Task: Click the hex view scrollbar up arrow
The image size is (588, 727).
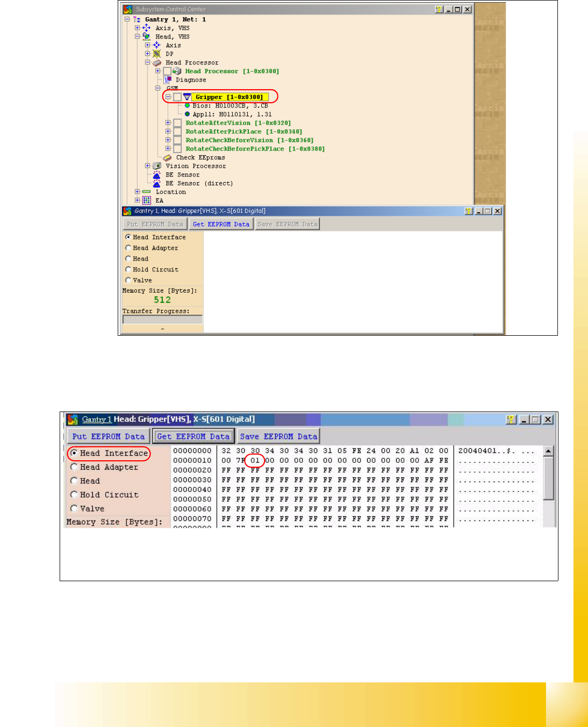Action: coord(548,451)
